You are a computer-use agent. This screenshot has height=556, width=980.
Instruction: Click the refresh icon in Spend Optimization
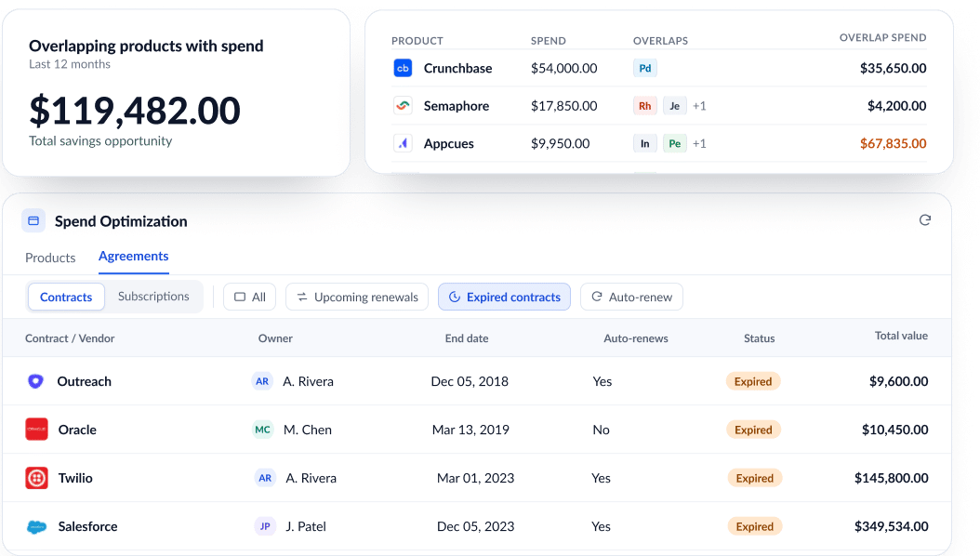(925, 220)
